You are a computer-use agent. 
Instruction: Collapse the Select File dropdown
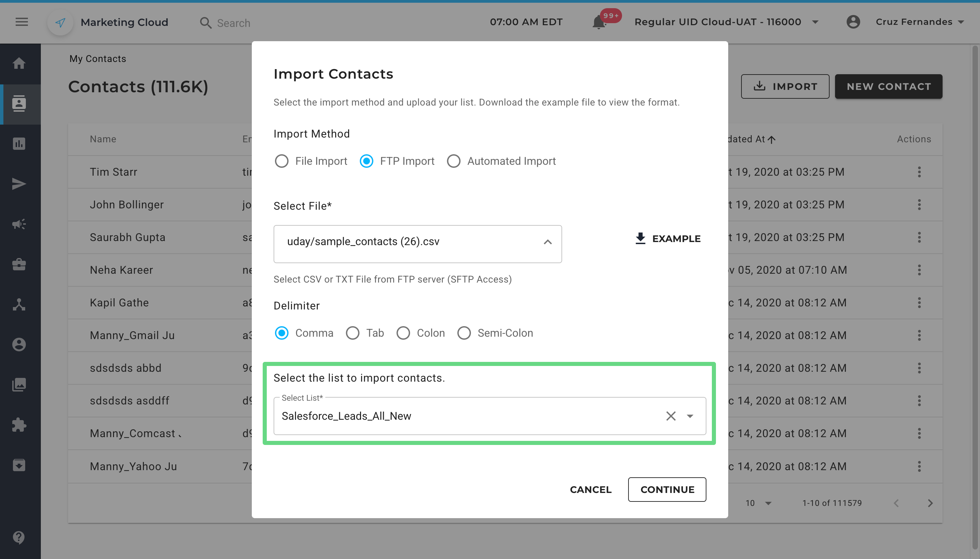pyautogui.click(x=548, y=242)
